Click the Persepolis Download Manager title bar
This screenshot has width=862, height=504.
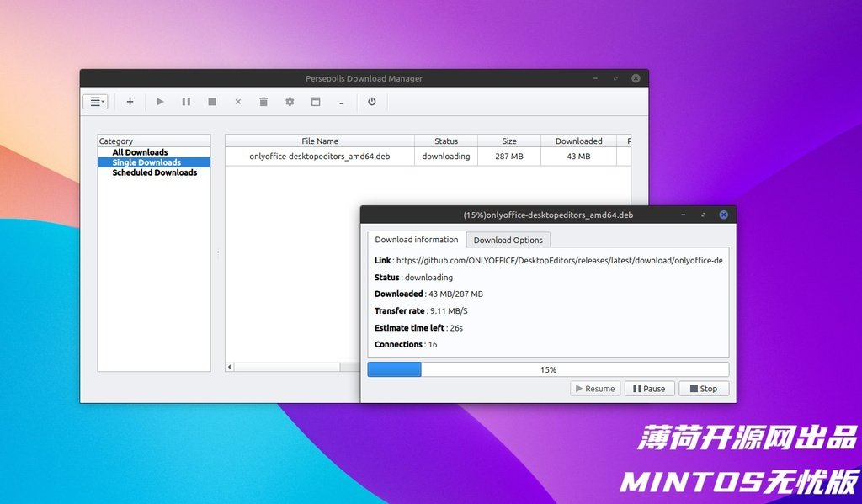(364, 78)
